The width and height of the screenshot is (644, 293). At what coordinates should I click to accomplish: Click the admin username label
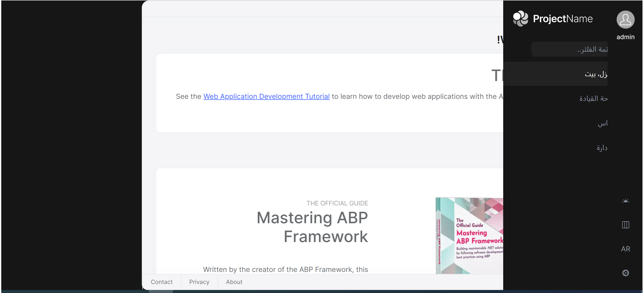click(625, 37)
